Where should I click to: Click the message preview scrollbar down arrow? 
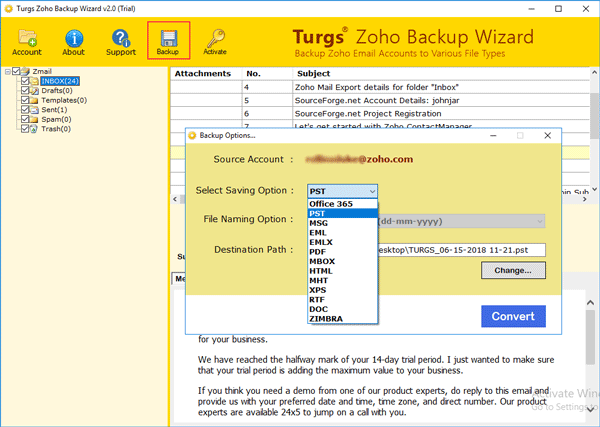(590, 409)
